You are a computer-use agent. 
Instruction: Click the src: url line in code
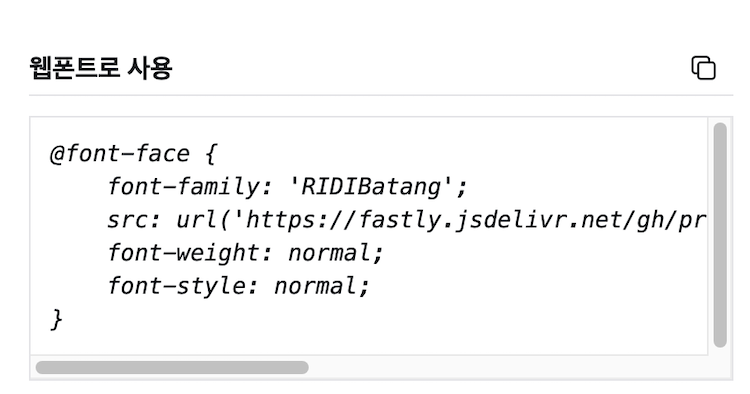click(407, 220)
